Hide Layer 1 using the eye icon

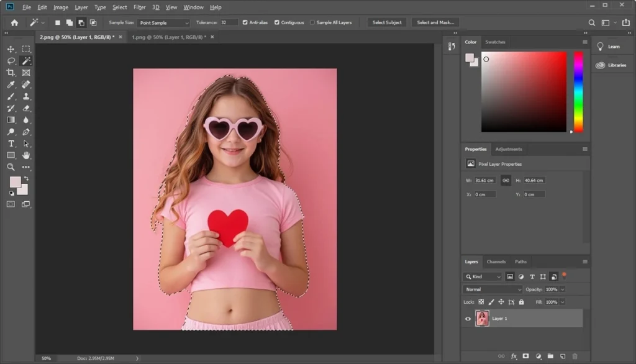[x=468, y=319]
